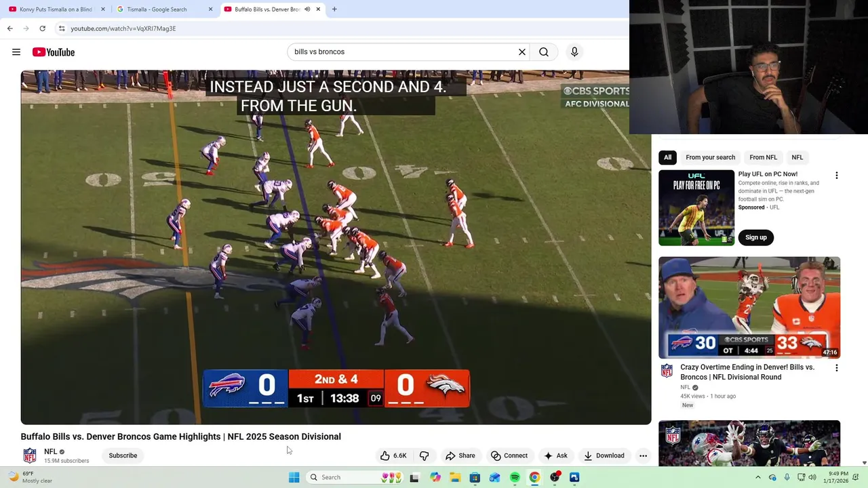
Task: Open Task View from taskbar
Action: pyautogui.click(x=414, y=477)
